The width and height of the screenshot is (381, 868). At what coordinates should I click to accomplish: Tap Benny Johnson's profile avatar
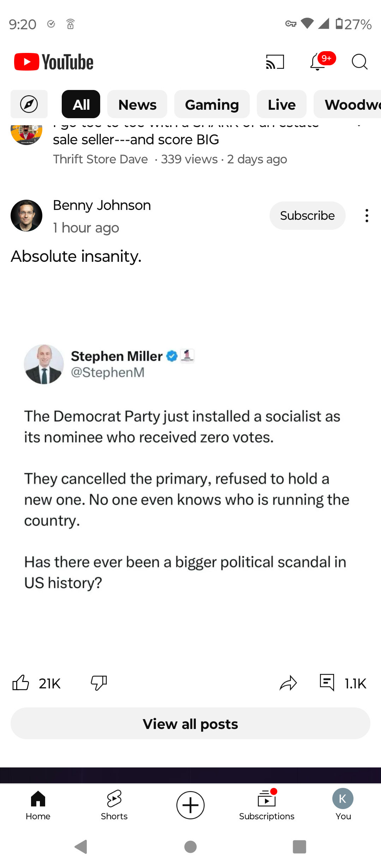(x=26, y=216)
